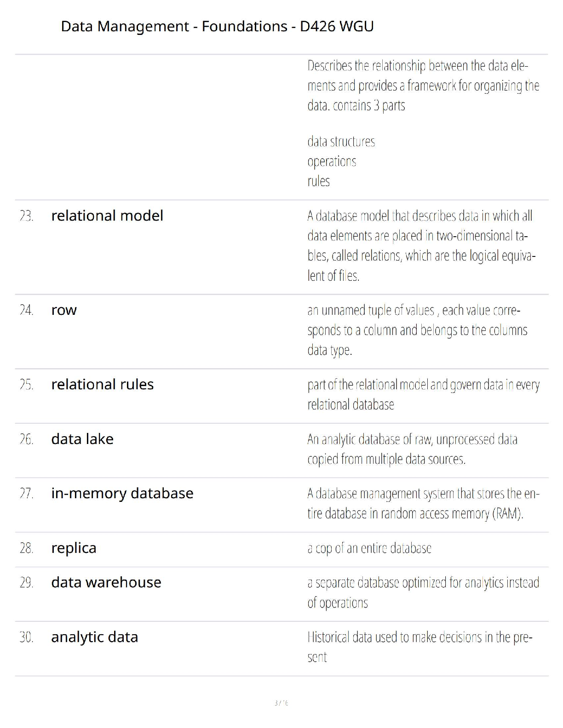Click the definition 'a cop of an entire database'
Image resolution: width=563 pixels, height=728 pixels.
coord(369,548)
